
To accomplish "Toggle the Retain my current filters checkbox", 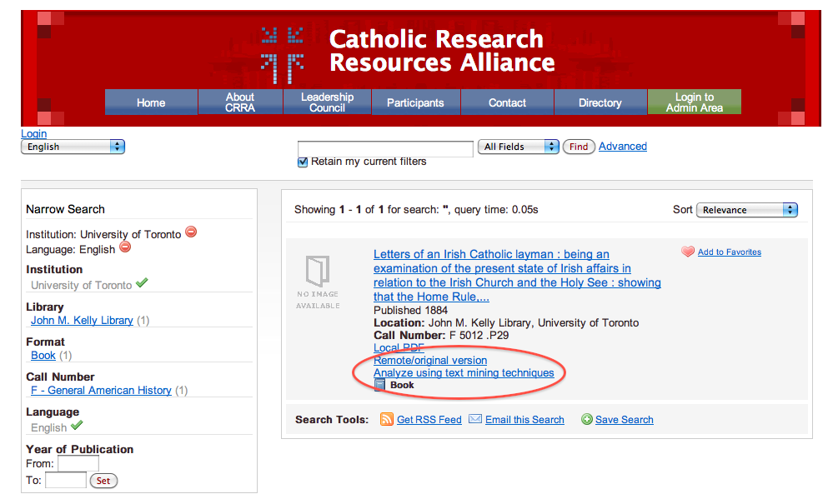I will click(x=303, y=162).
